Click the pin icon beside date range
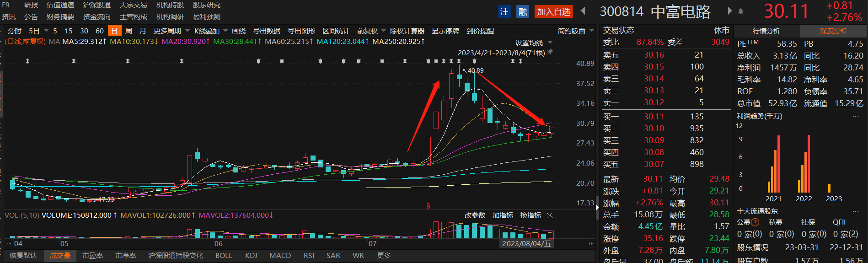This screenshot has height=263, width=868. tap(550, 52)
